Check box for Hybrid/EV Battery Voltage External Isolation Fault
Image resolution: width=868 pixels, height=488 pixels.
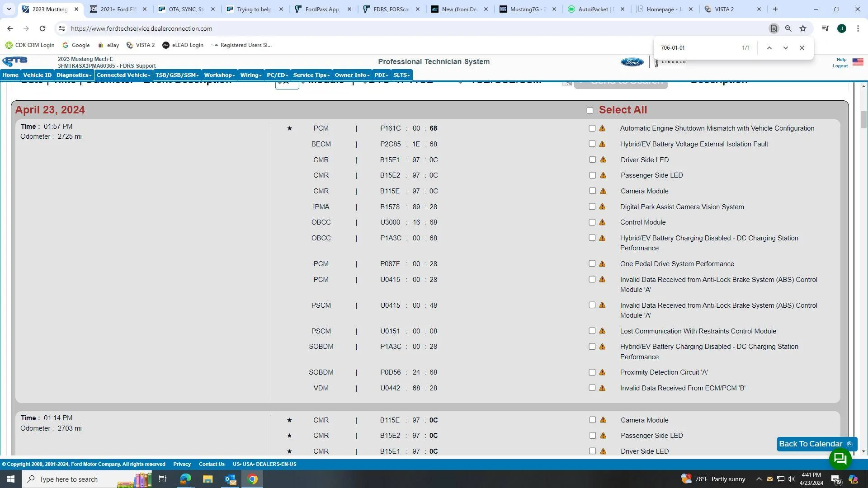pos(592,144)
